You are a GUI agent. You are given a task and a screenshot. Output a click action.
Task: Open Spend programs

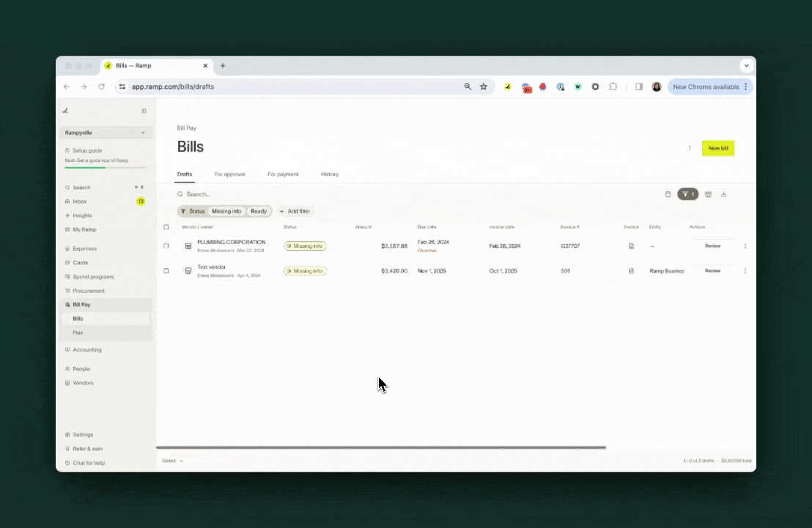(x=92, y=276)
